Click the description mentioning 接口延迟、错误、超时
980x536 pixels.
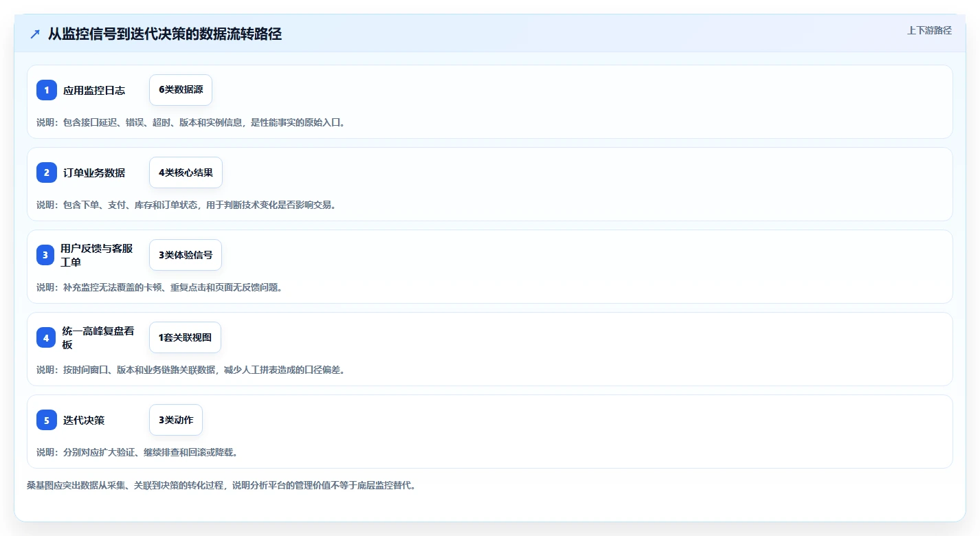190,122
